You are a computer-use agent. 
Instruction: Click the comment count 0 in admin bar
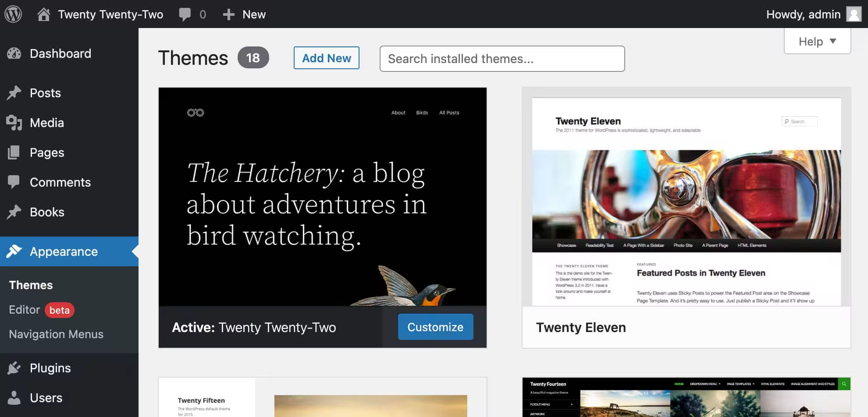click(x=203, y=14)
